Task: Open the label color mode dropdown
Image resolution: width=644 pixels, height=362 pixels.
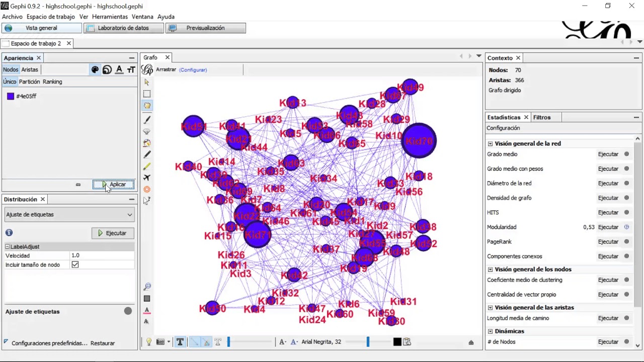Action: (295, 342)
